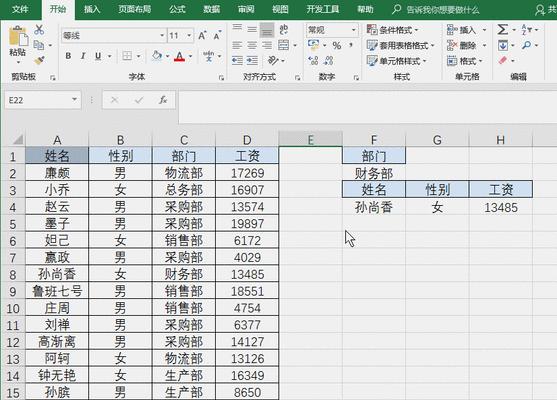Click the Paste clipboard icon

tap(17, 37)
